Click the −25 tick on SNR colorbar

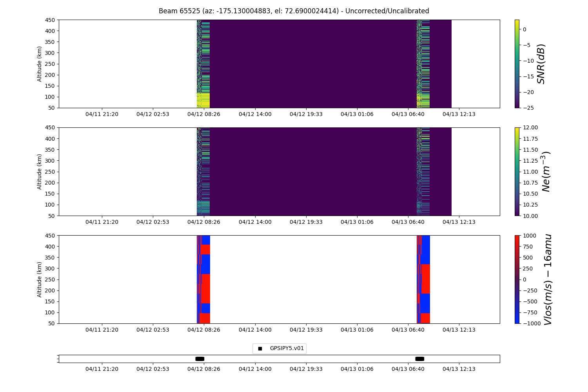[528, 107]
